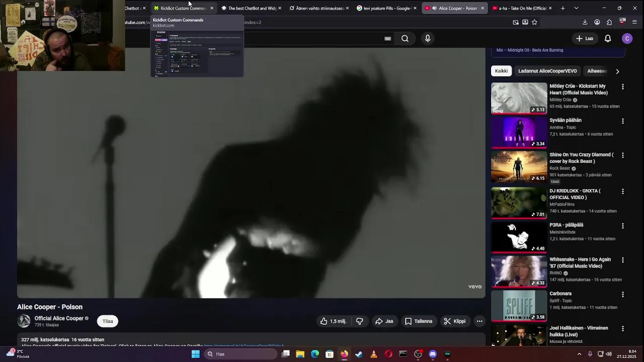644x362 pixels.
Task: Open weather widget showing 3°C Pilvistä
Action: [17, 354]
